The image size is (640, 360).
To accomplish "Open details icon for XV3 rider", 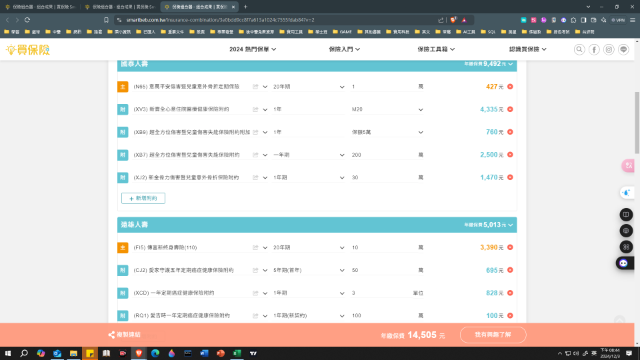I will 256,109.
